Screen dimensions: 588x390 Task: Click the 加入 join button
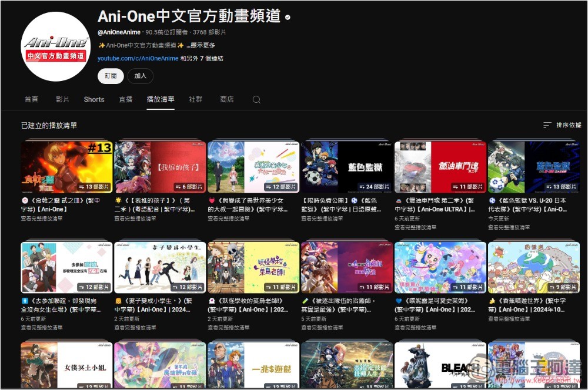tap(141, 76)
